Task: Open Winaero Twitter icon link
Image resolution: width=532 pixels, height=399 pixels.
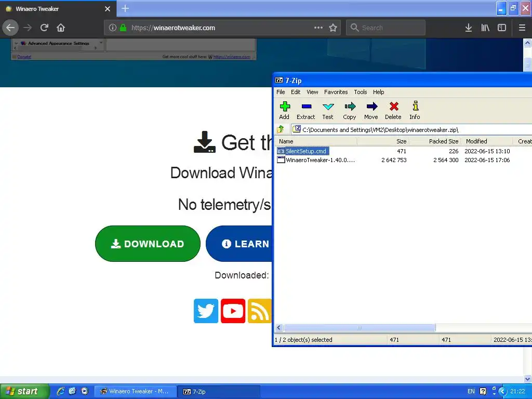Action: (206, 311)
